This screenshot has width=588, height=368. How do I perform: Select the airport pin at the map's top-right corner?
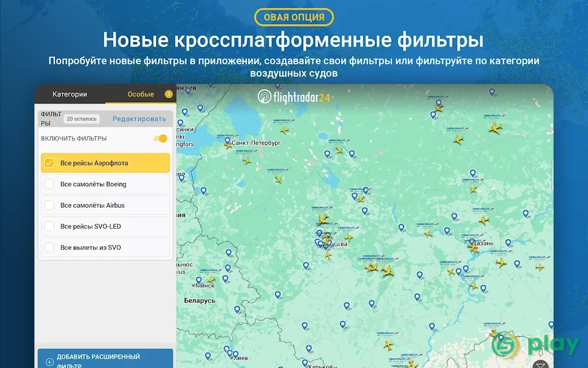coord(492,92)
